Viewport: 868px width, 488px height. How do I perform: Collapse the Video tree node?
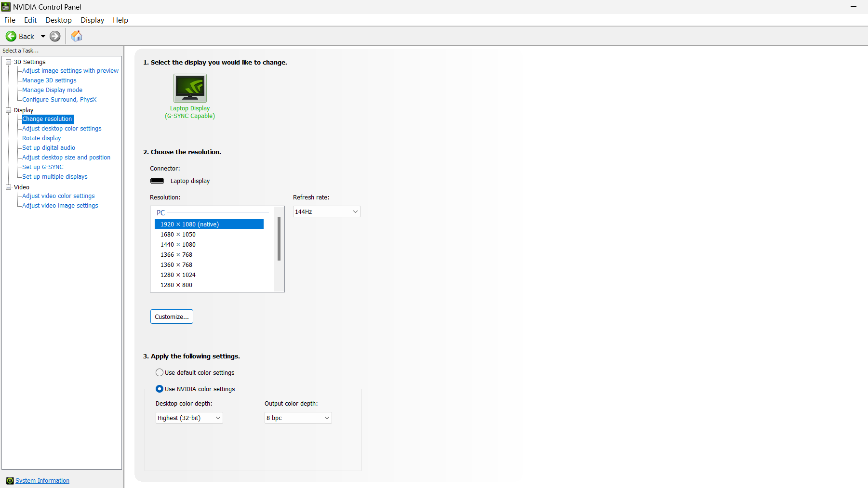tap(8, 187)
